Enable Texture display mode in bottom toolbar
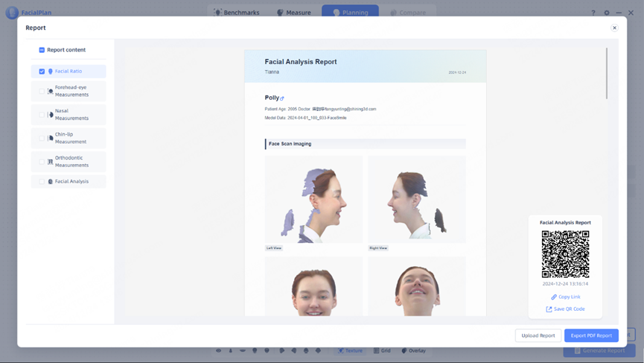The height and width of the screenshot is (363, 644). [x=350, y=350]
